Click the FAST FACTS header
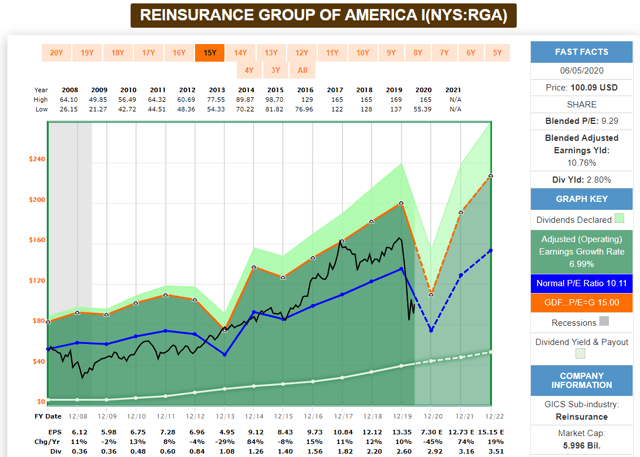Screen dimensions: 640x457 pyautogui.click(x=581, y=52)
